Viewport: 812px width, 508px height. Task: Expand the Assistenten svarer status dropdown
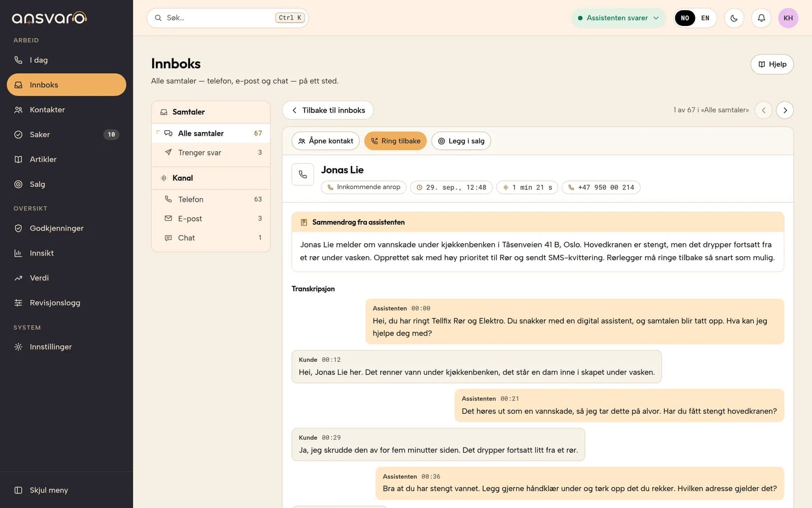coord(618,18)
